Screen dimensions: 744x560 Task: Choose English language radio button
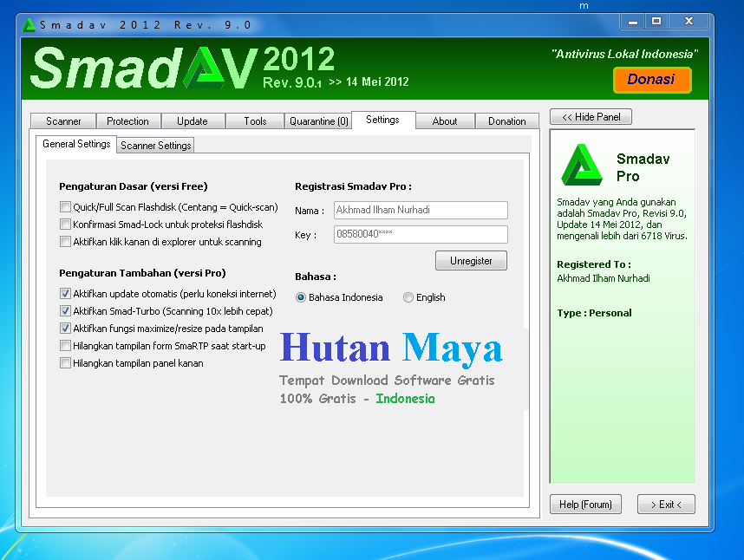point(408,297)
